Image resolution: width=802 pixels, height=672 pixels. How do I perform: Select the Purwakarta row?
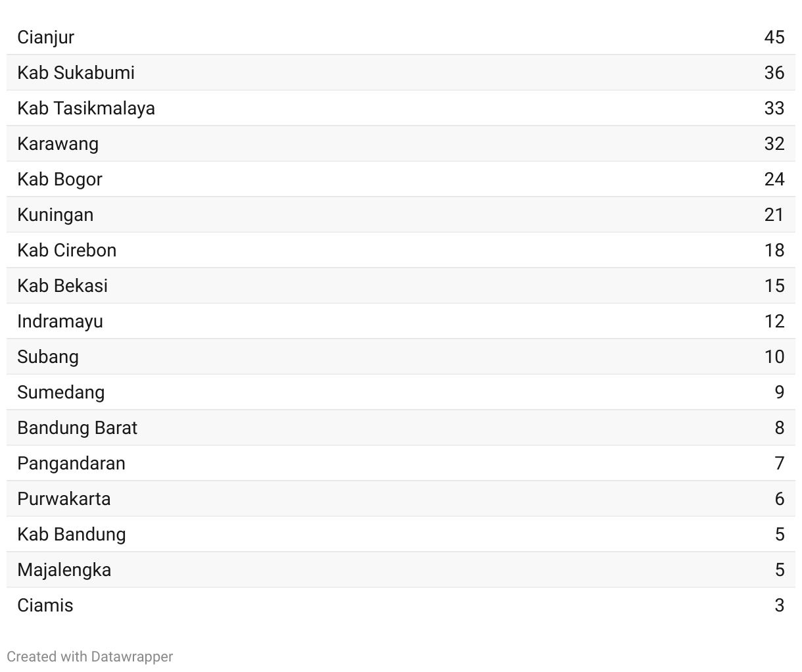tap(401, 498)
